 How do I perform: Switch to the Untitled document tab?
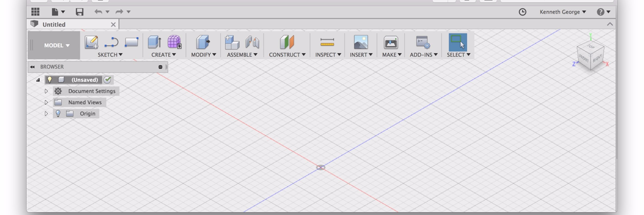pos(54,24)
